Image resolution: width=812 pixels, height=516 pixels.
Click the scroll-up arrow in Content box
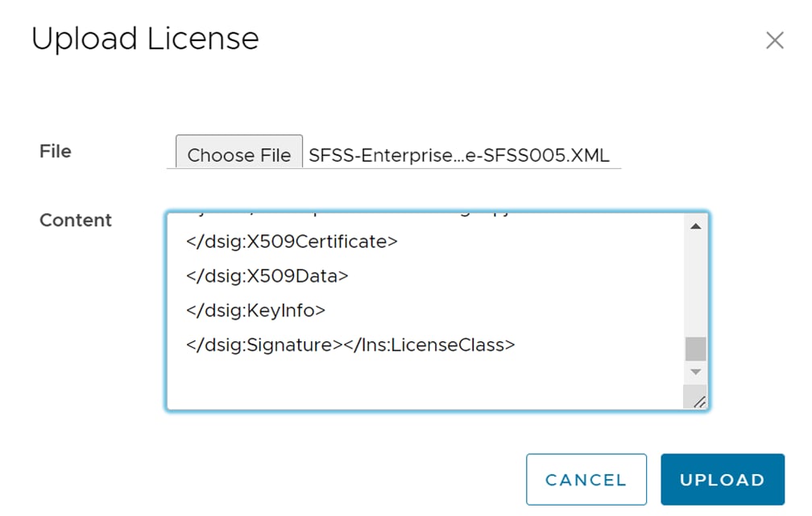[x=695, y=226]
